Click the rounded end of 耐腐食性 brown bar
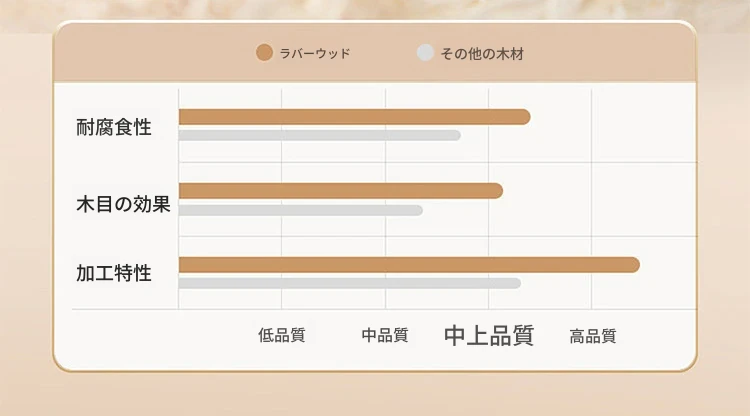This screenshot has height=416, width=750. 523,117
